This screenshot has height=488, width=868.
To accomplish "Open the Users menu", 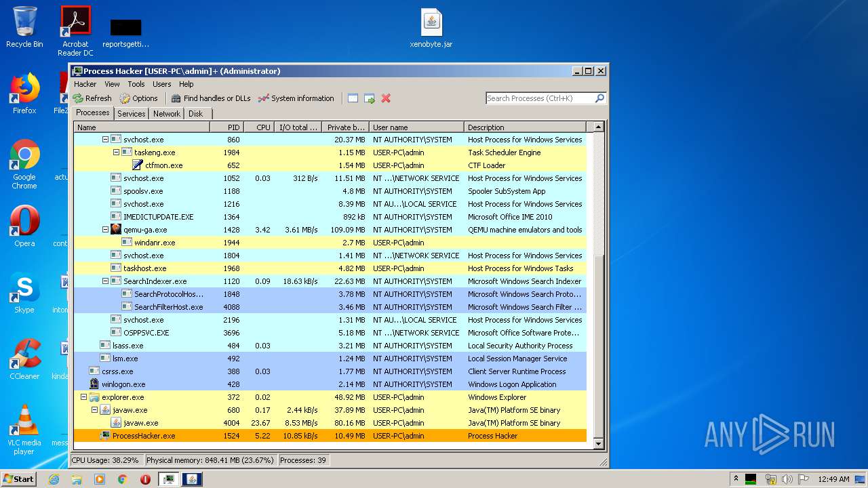I will (162, 84).
